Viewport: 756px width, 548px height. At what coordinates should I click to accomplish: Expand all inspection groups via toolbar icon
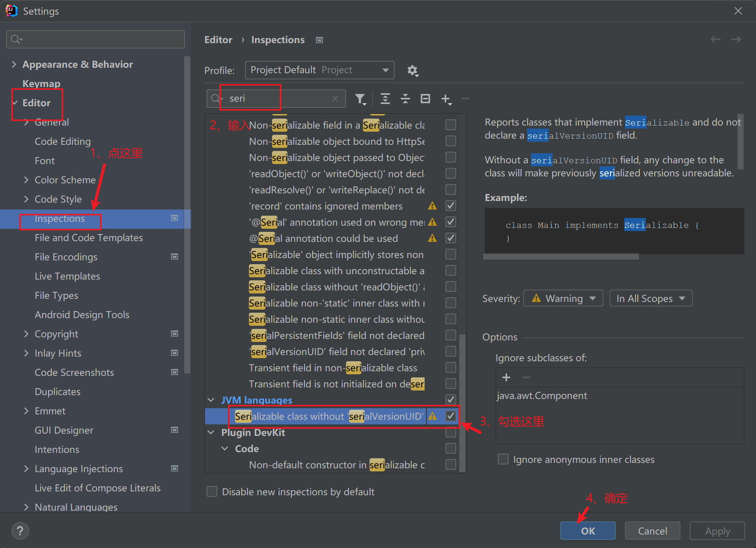385,99
